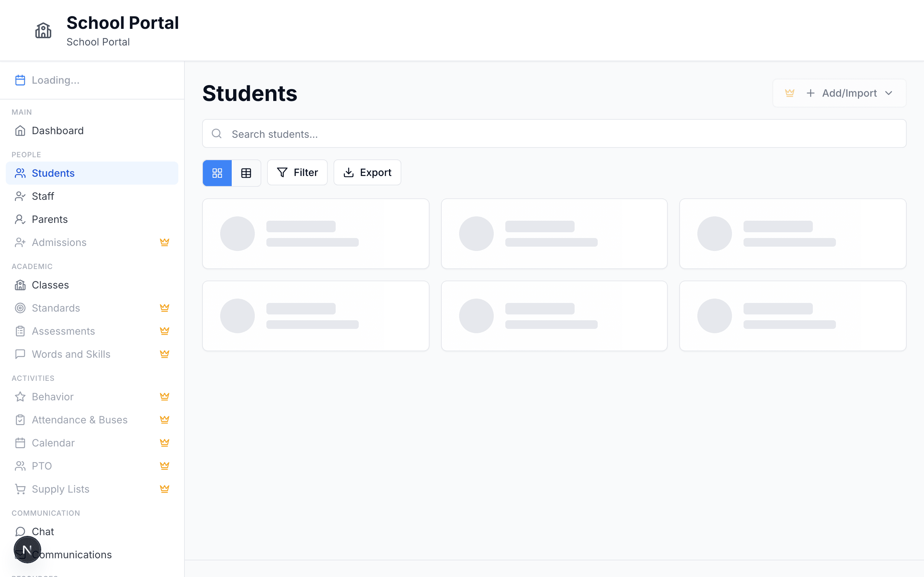
Task: Toggle grid view for student cards
Action: coord(217,172)
